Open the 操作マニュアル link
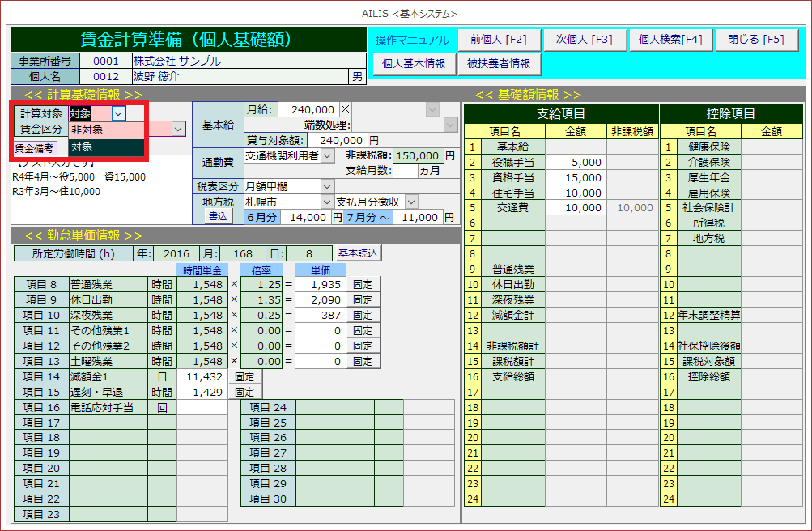The width and height of the screenshot is (812, 531). [412, 40]
